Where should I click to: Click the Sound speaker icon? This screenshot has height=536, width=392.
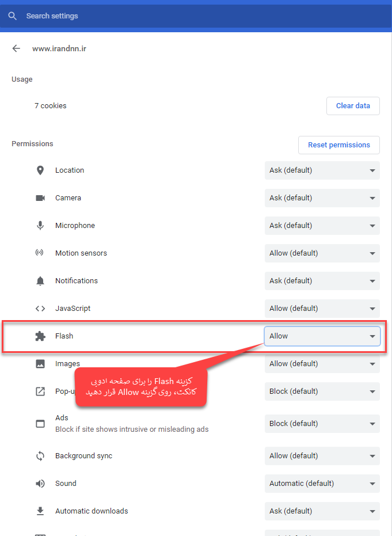coord(40,484)
